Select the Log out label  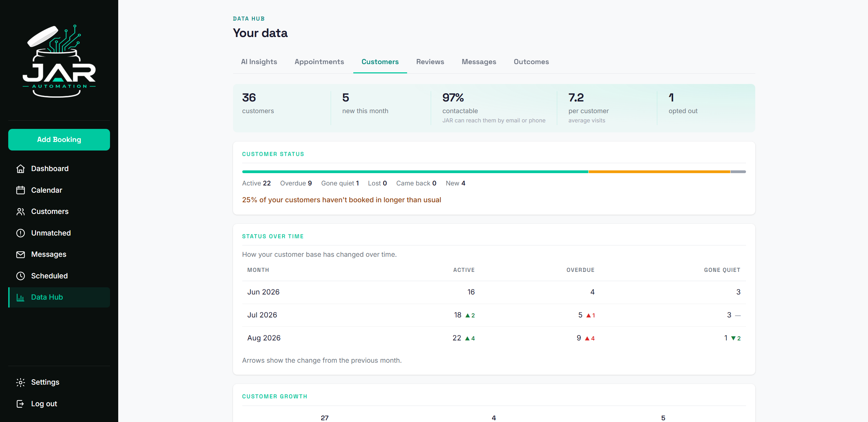pyautogui.click(x=44, y=404)
